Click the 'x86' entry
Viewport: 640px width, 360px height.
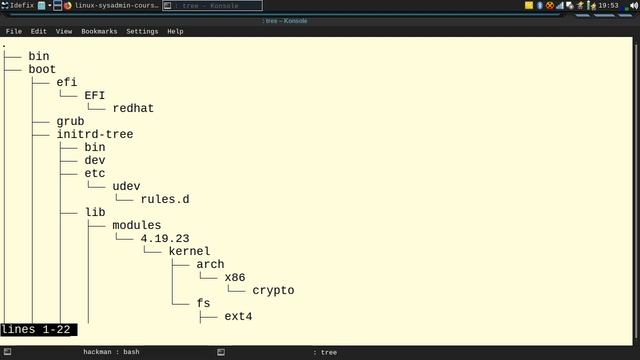[235, 278]
